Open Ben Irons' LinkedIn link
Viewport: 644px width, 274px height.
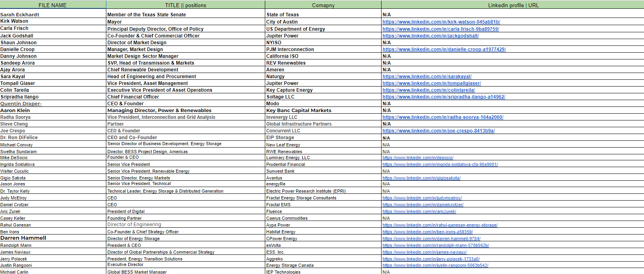(x=428, y=232)
